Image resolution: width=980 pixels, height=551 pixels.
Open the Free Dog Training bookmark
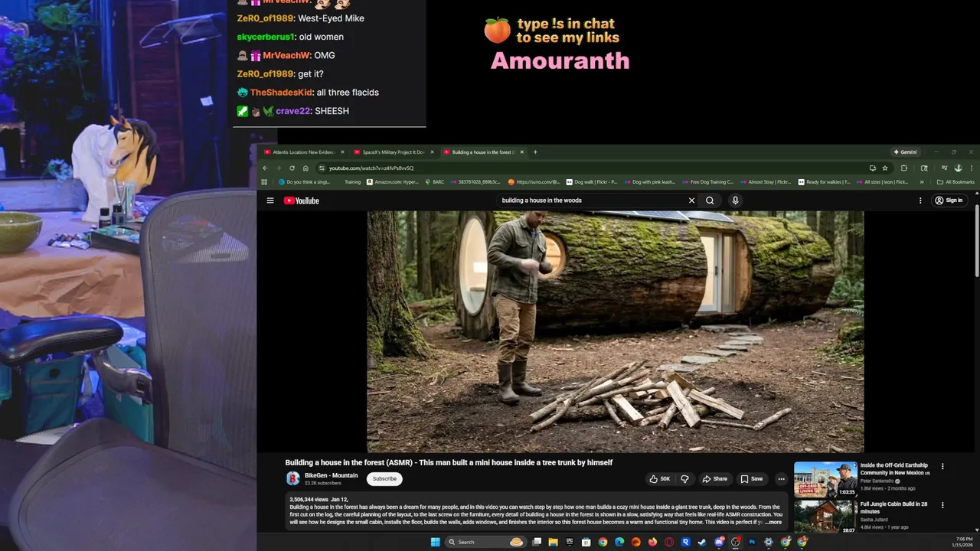pos(707,182)
